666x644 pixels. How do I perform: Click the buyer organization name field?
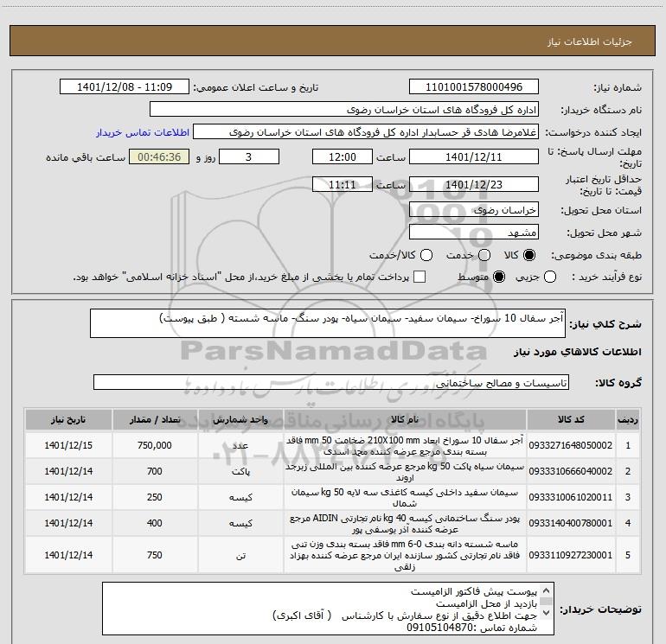point(344,110)
